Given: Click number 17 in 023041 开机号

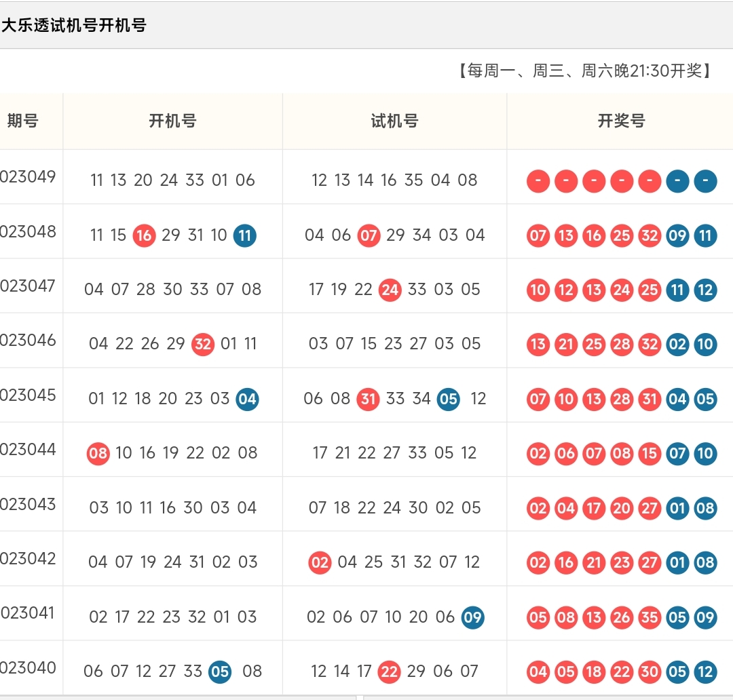Looking at the screenshot, I should 122,617.
